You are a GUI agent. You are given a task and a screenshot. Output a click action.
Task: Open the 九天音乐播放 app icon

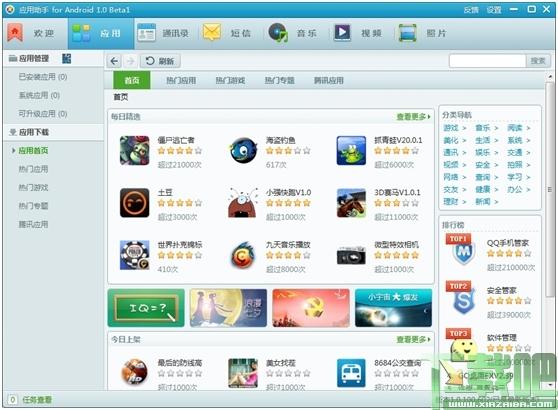click(x=243, y=255)
